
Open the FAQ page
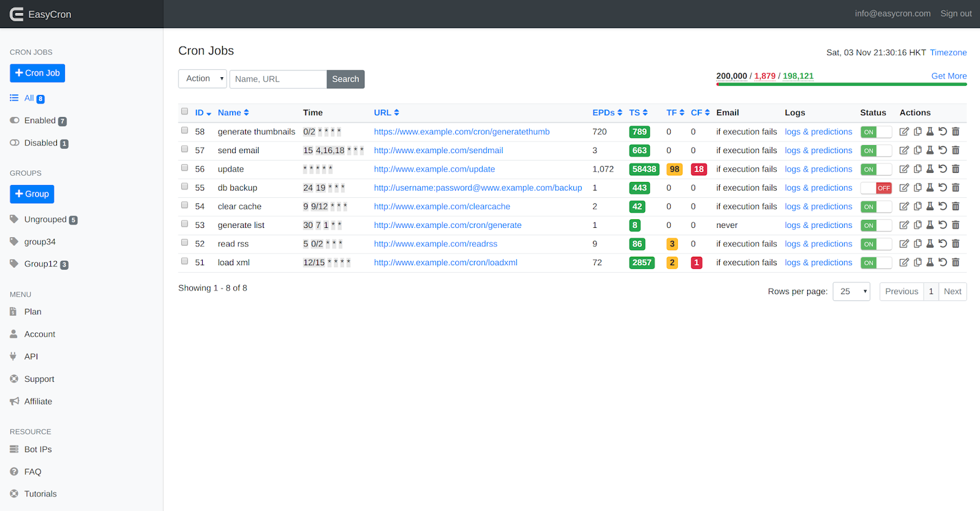click(x=32, y=472)
